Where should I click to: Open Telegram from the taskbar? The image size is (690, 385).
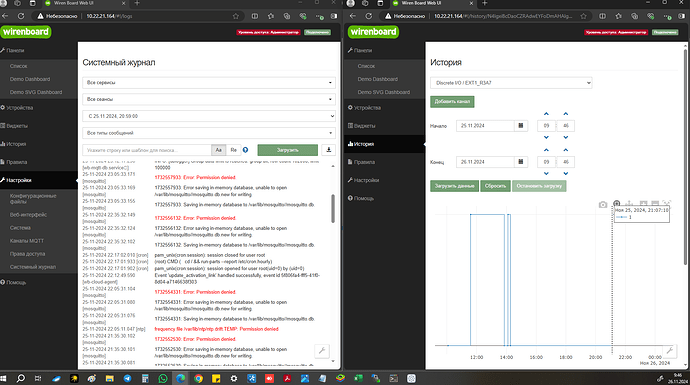127,378
